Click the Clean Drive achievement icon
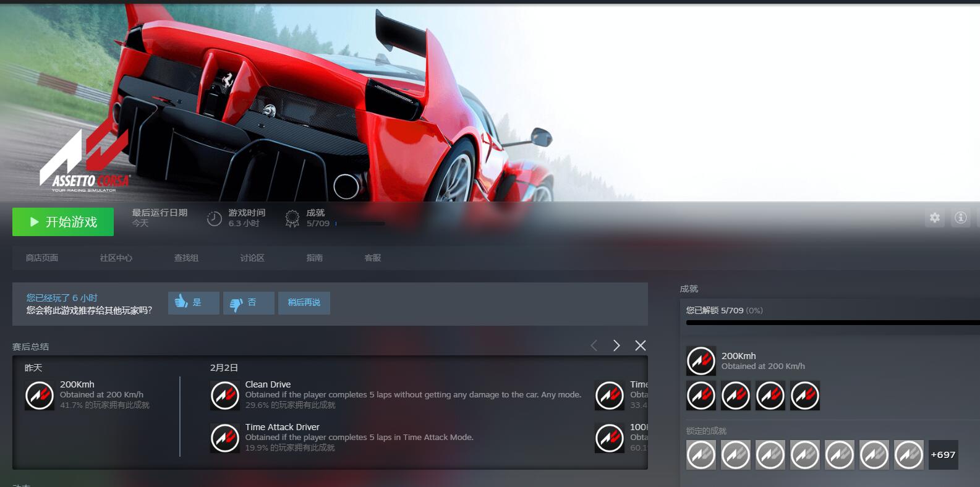The image size is (980, 487). coord(225,396)
